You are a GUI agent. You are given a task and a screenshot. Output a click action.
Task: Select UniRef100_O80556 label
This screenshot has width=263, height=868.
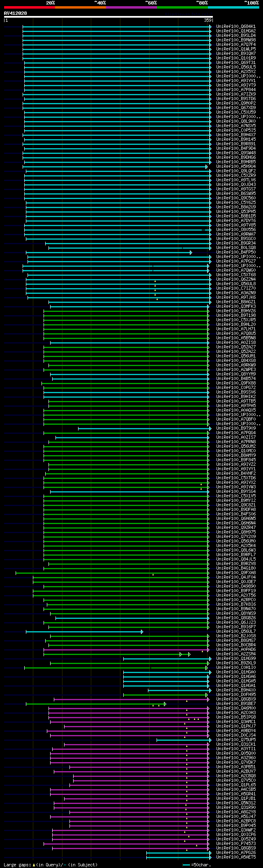(x=236, y=229)
